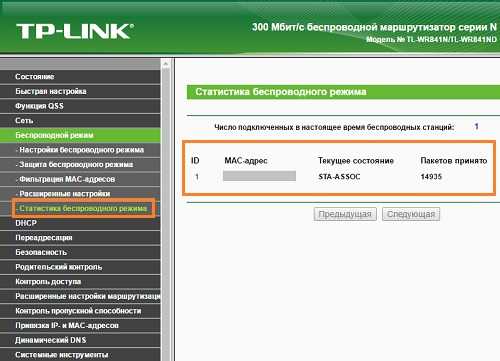The width and height of the screenshot is (500, 361).
Task: Click the MAC-адрес column header
Action: [x=246, y=161]
